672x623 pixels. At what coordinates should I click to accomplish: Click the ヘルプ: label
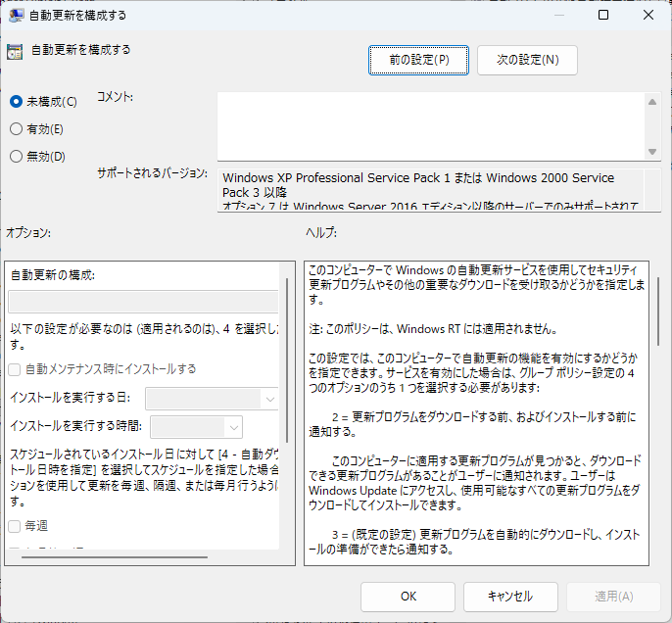pyautogui.click(x=321, y=233)
